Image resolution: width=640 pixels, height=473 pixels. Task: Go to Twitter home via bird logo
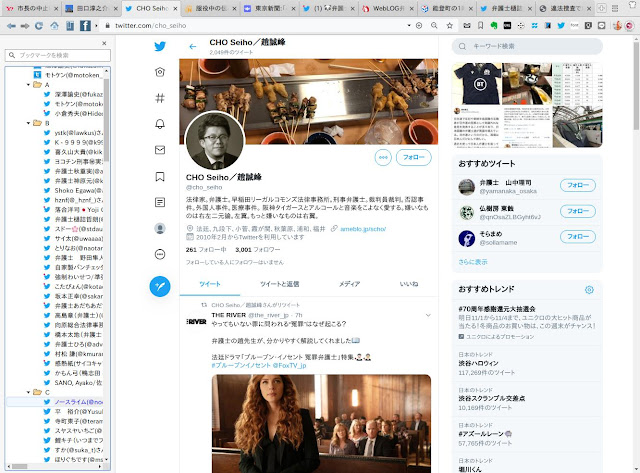click(160, 46)
